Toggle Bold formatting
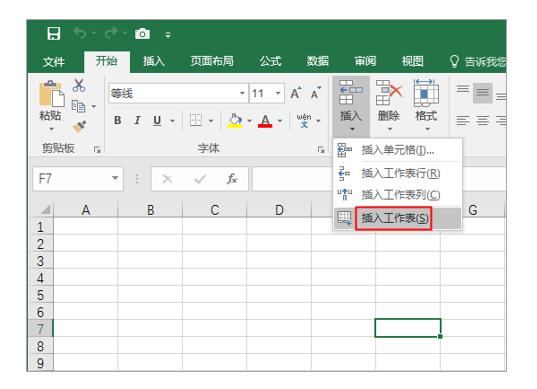 click(117, 120)
